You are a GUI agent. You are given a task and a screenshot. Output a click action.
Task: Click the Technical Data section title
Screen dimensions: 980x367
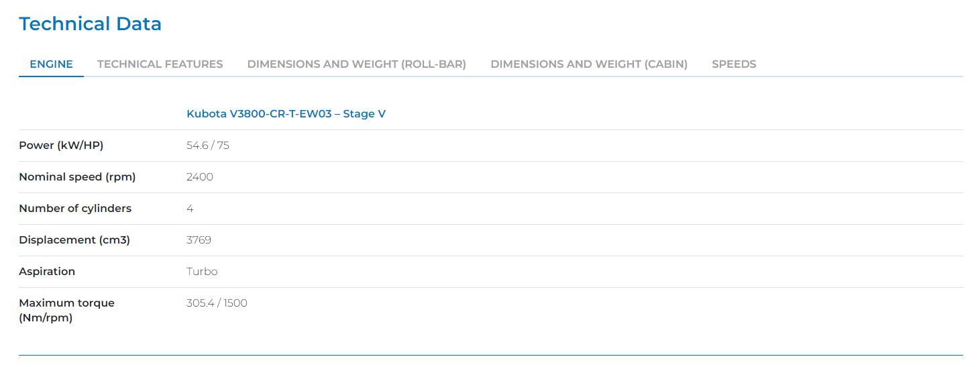tap(90, 24)
